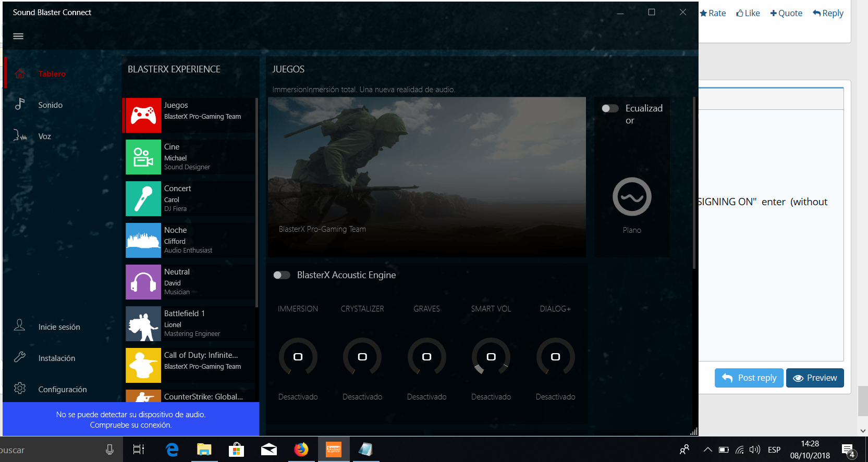Adjust the Immersion dial

pyautogui.click(x=298, y=357)
